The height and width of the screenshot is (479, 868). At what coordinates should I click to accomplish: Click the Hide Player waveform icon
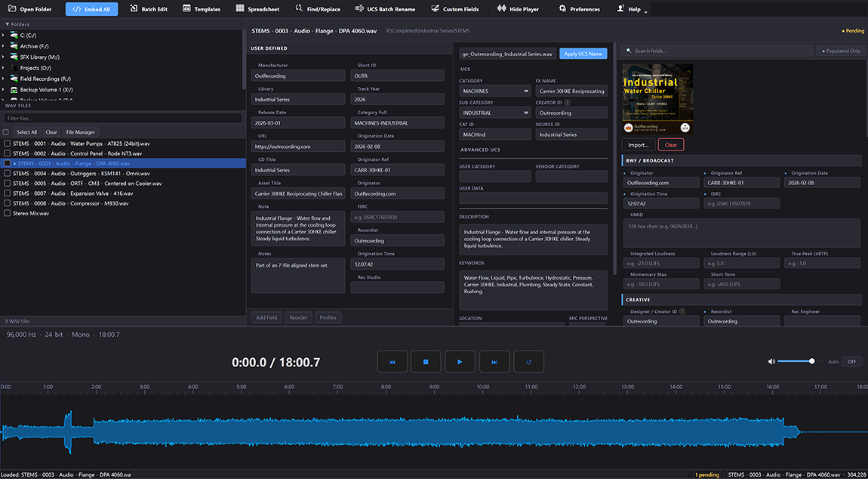tap(501, 9)
